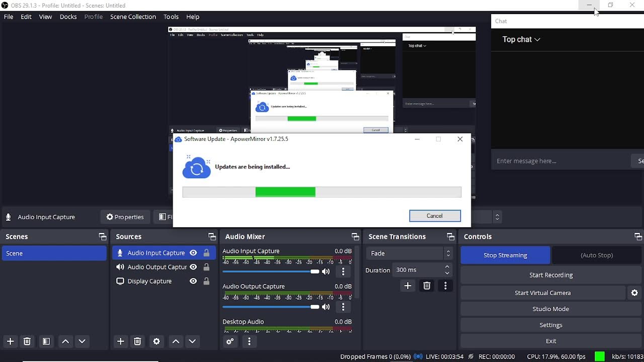The height and width of the screenshot is (362, 644).
Task: Add a scene transition plus icon
Action: coord(408,286)
